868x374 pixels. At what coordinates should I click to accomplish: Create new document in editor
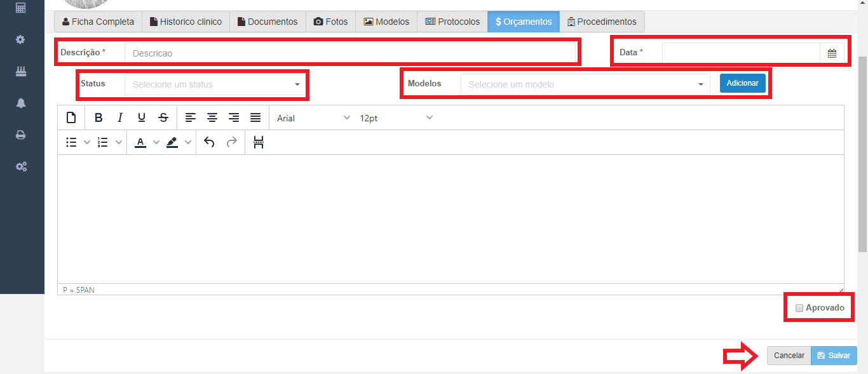tap(71, 117)
